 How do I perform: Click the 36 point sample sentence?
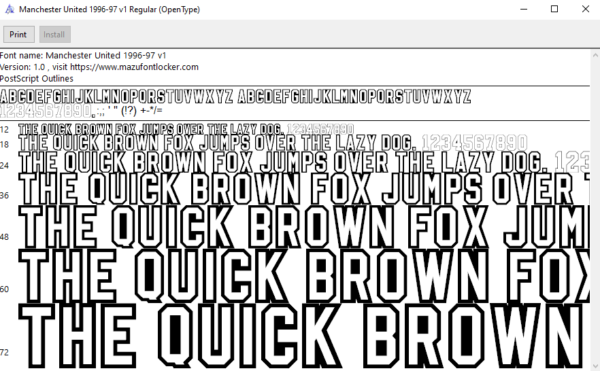304,189
